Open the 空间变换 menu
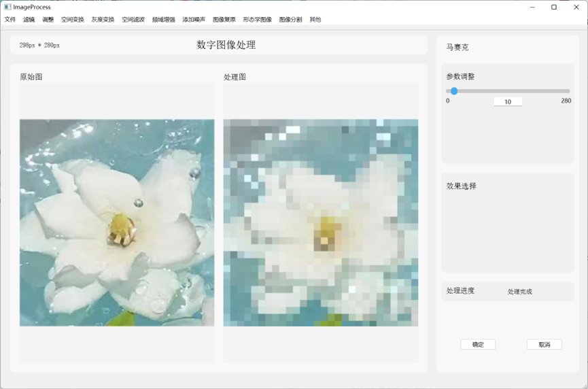 tap(73, 20)
